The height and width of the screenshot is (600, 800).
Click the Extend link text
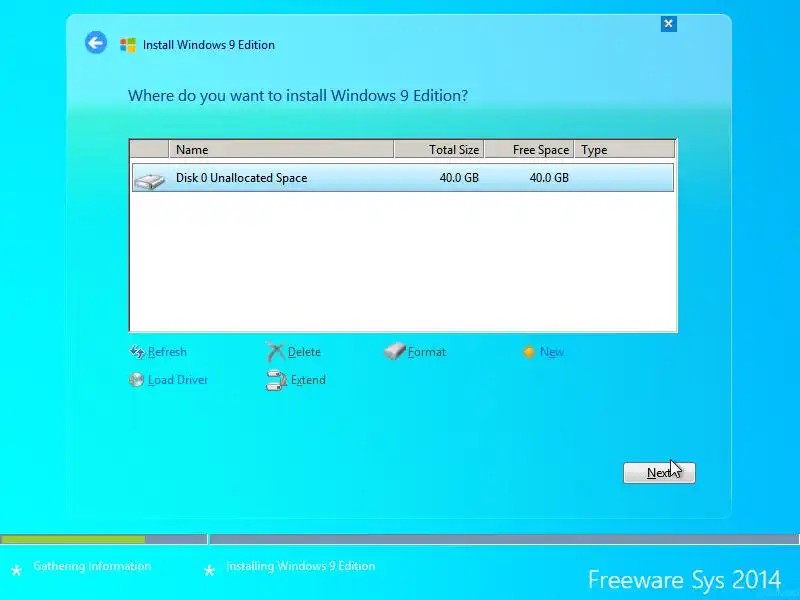click(308, 380)
